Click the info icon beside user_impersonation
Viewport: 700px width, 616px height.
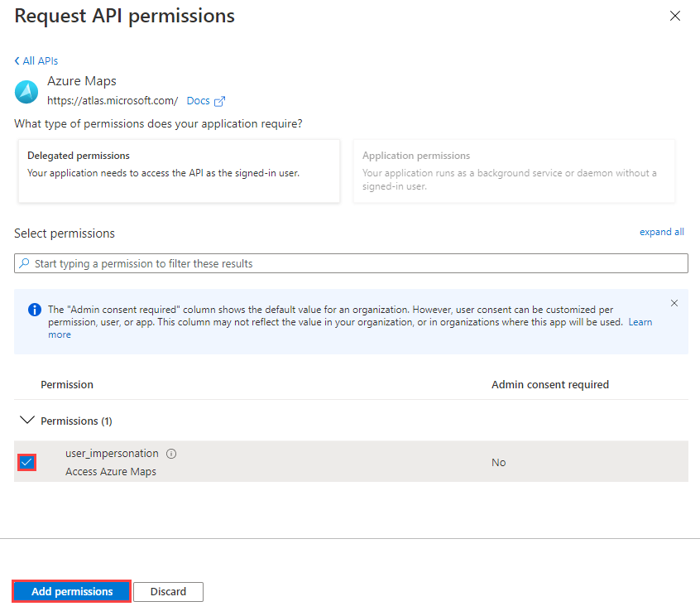170,453
